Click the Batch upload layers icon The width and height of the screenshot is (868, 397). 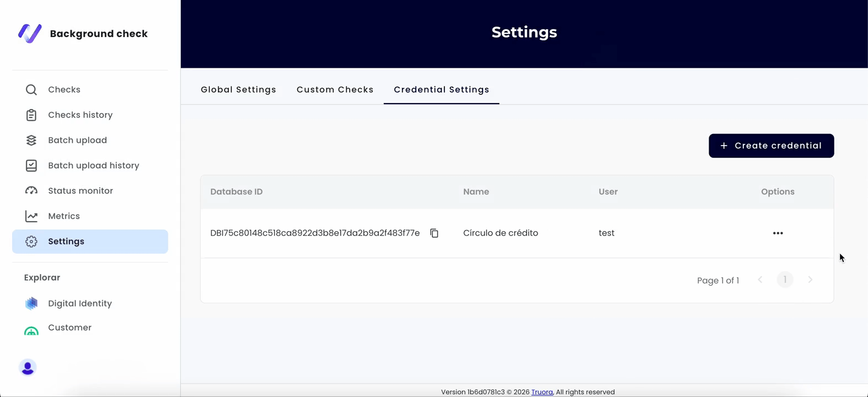(x=31, y=140)
